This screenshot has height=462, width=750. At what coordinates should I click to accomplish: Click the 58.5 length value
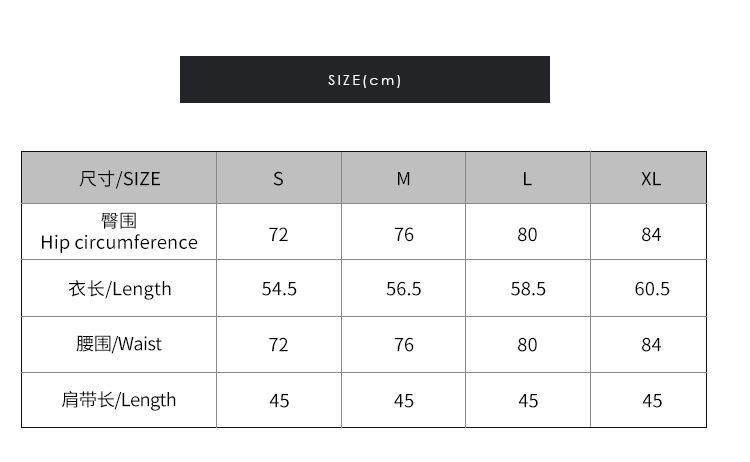528,289
